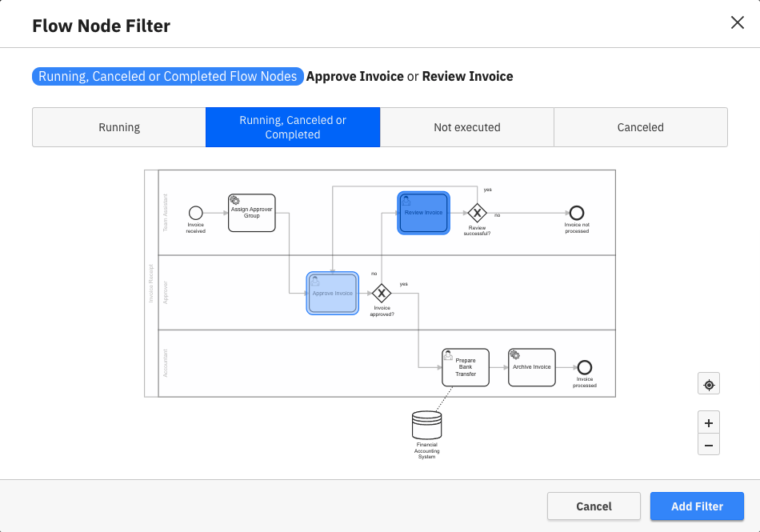Click the Invoice not processed end event

click(x=577, y=214)
